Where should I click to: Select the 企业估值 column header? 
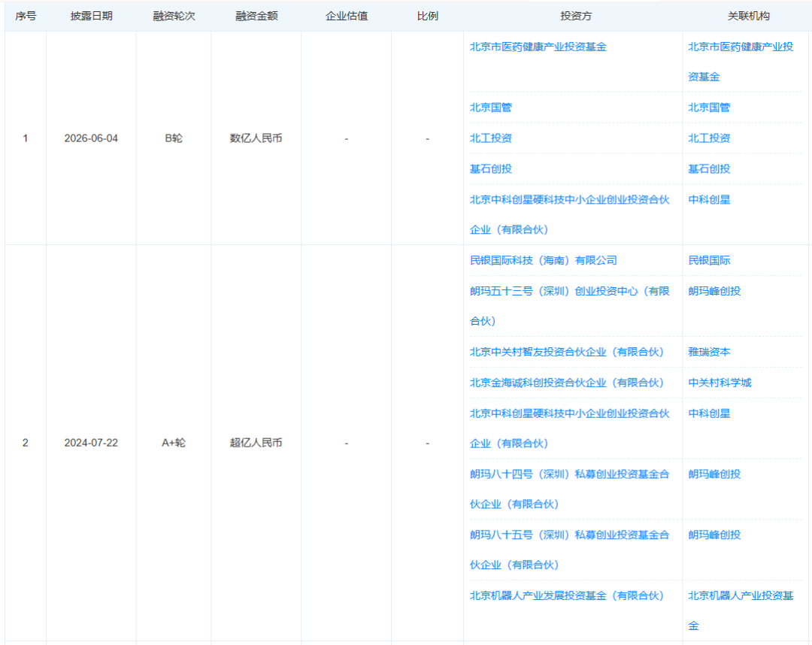pos(347,16)
